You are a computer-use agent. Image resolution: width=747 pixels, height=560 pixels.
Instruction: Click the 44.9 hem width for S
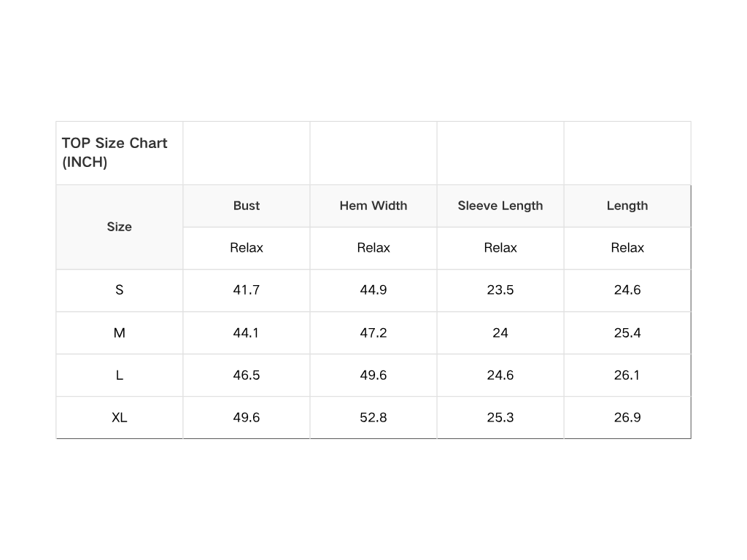pyautogui.click(x=373, y=290)
